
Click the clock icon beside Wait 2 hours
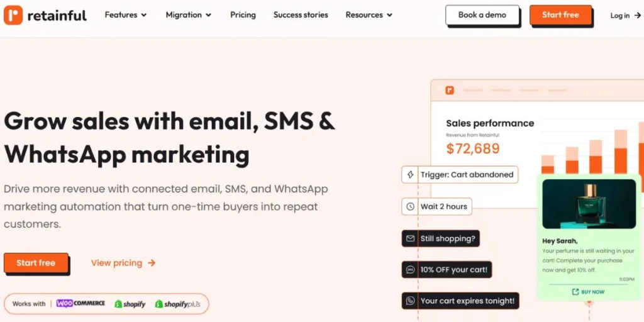tap(410, 206)
